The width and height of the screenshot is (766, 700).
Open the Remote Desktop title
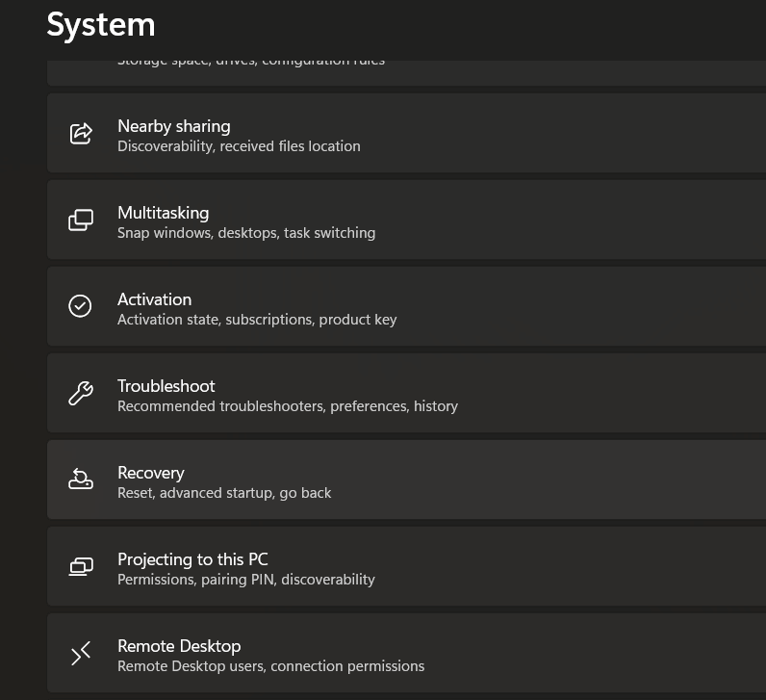(179, 646)
